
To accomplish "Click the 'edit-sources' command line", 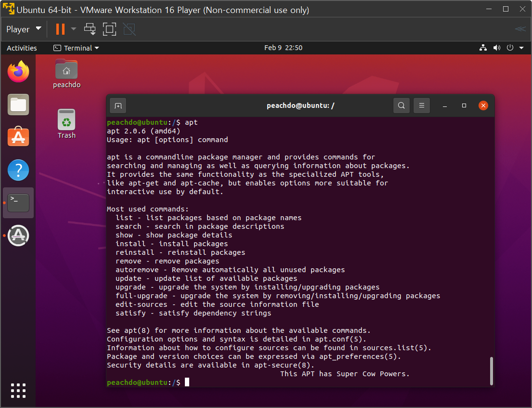I will tap(217, 304).
